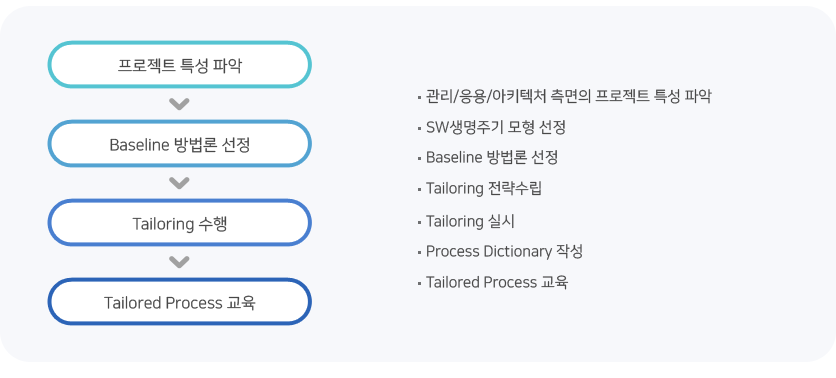Click the Process Dictionary 작성 list item
Screen dimensions: 836x378
point(504,252)
